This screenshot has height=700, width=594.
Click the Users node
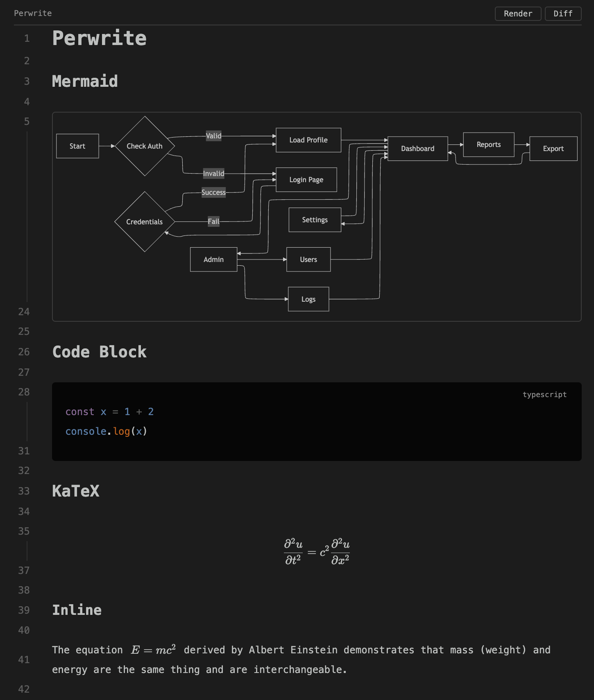(308, 260)
